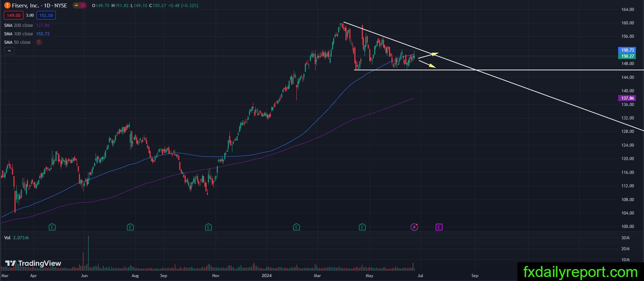The image size is (644, 281).
Task: Click the high value H151.82
Action: point(120,6)
